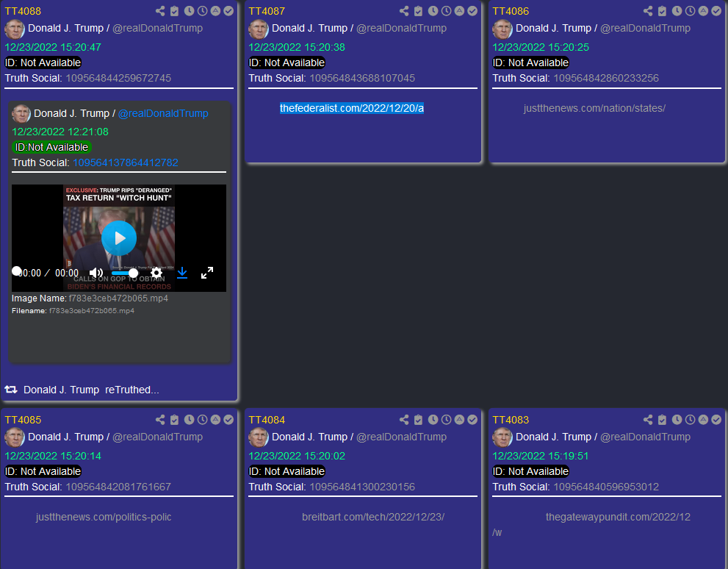Click the video progress bar handle
Image resolution: width=728 pixels, height=569 pixels.
click(16, 271)
